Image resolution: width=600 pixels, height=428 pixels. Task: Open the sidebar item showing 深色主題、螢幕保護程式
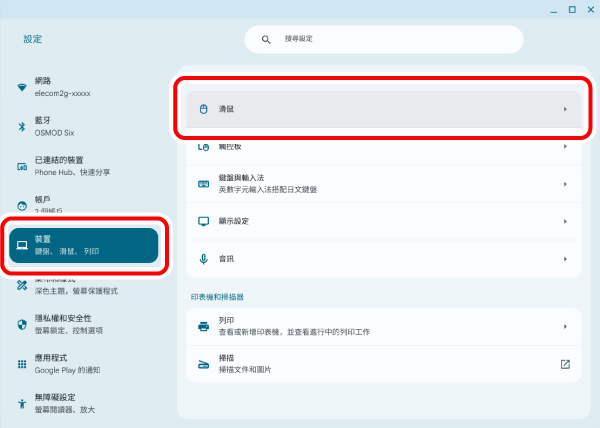tap(83, 286)
